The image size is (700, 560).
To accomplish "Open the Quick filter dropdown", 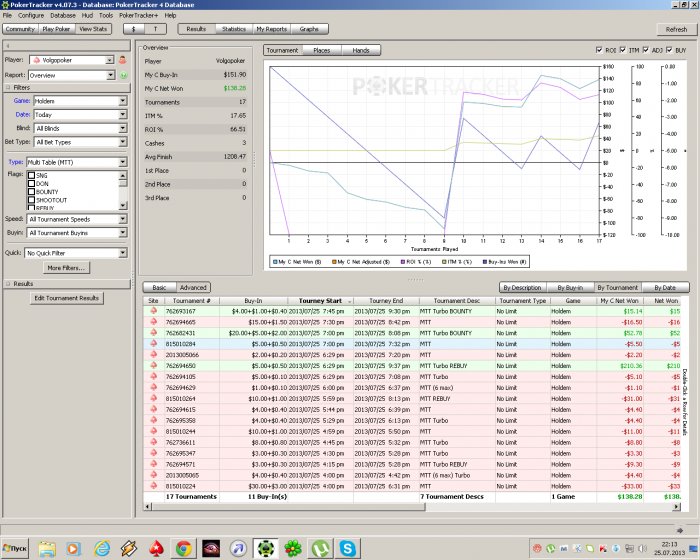I will [x=122, y=254].
